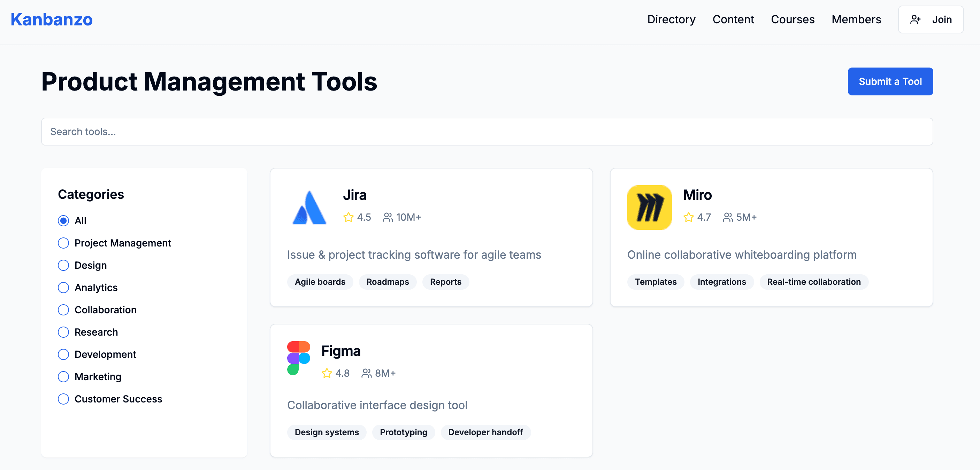Image resolution: width=980 pixels, height=470 pixels.
Task: Click the Submit a Tool button
Action: click(x=890, y=82)
